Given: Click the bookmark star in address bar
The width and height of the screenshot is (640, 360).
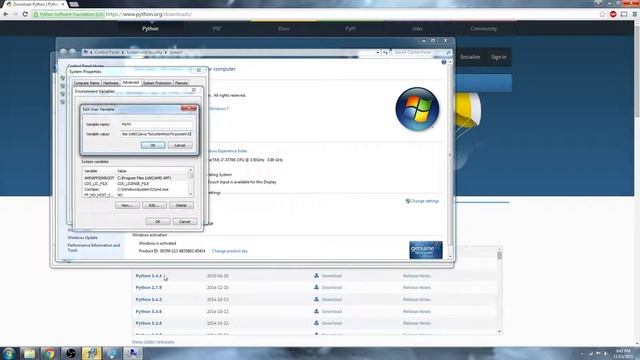Looking at the screenshot, I should (602, 14).
